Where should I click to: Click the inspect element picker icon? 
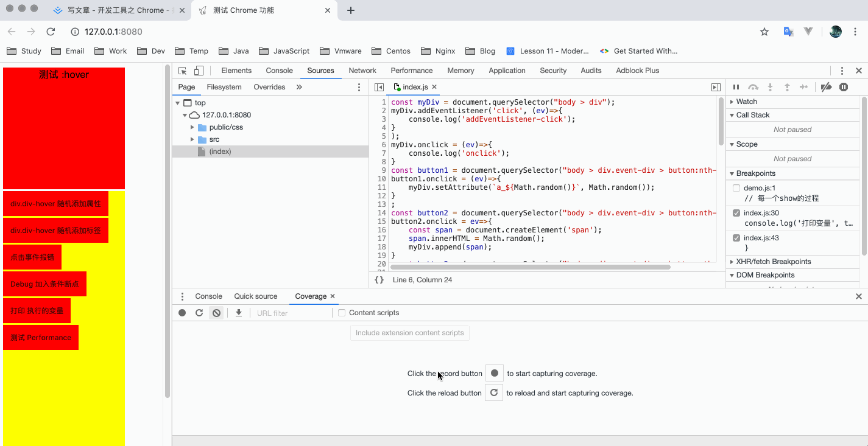tap(182, 71)
